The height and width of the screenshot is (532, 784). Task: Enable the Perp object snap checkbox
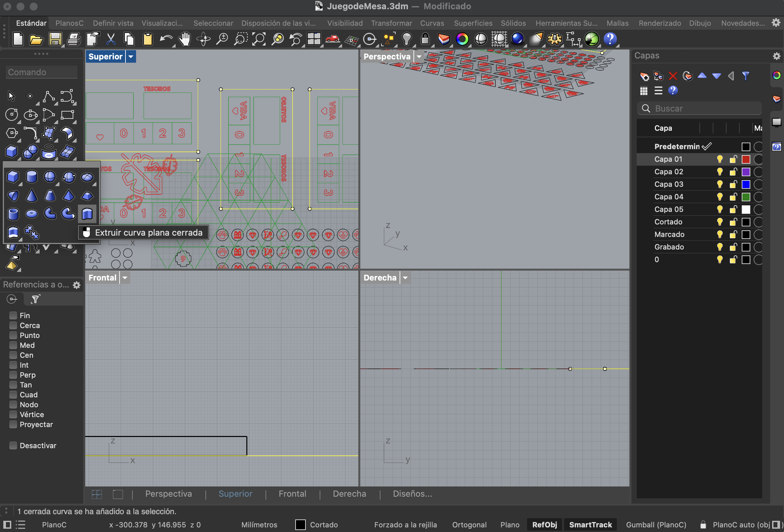tap(13, 375)
